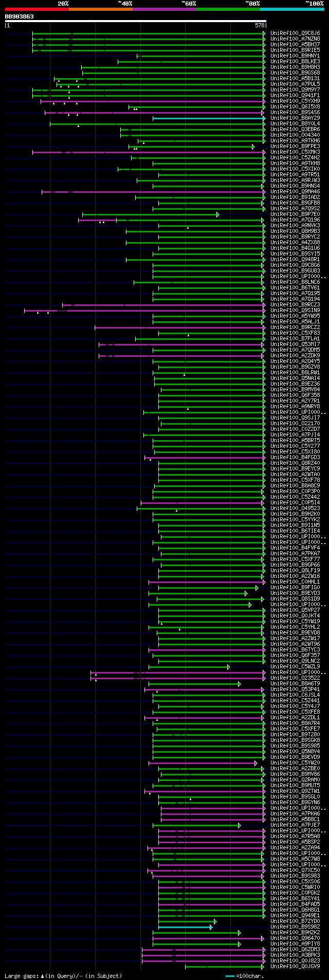329x980 pixels.
Task: Select the query name BB903863
Action: (20, 16)
